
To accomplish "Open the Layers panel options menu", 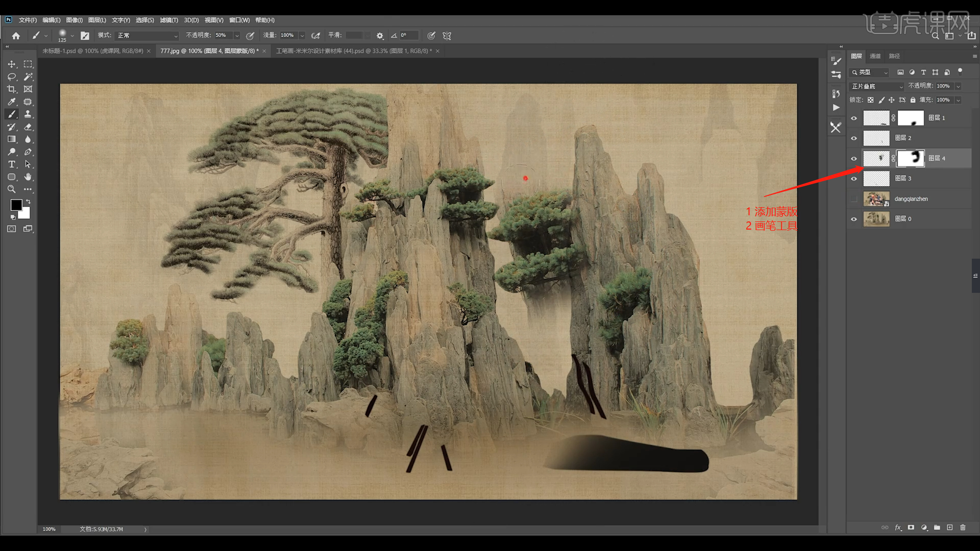I will click(974, 56).
